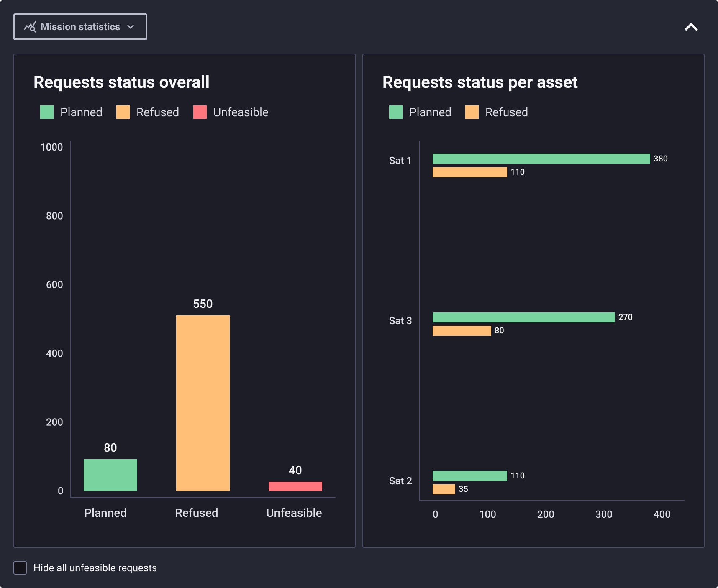Image resolution: width=718 pixels, height=588 pixels.
Task: Click the Sat 3 axis label
Action: [x=400, y=321]
